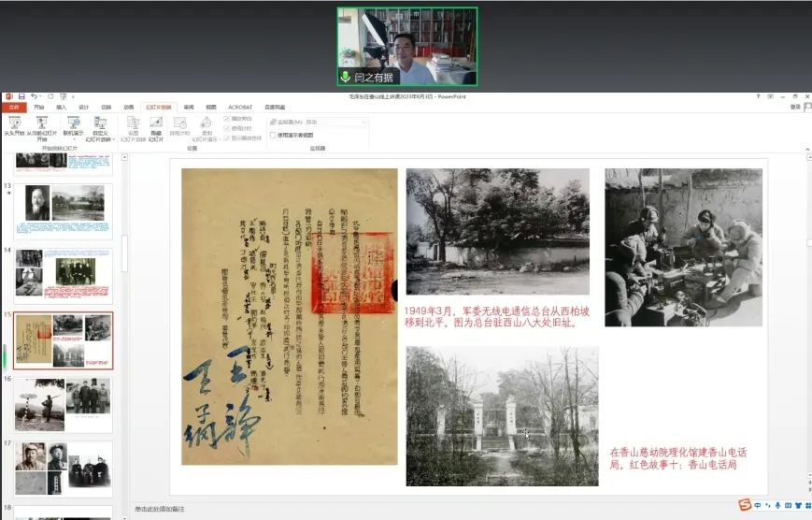The width and height of the screenshot is (812, 520).
Task: Start slideshow from current slide icon
Action: 42,123
